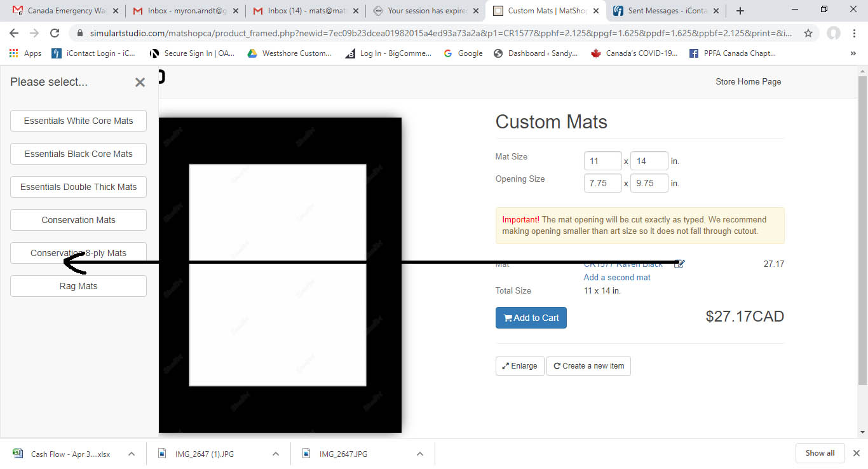This screenshot has height=469, width=868.
Task: Open the Store Home Page link
Action: click(x=748, y=81)
